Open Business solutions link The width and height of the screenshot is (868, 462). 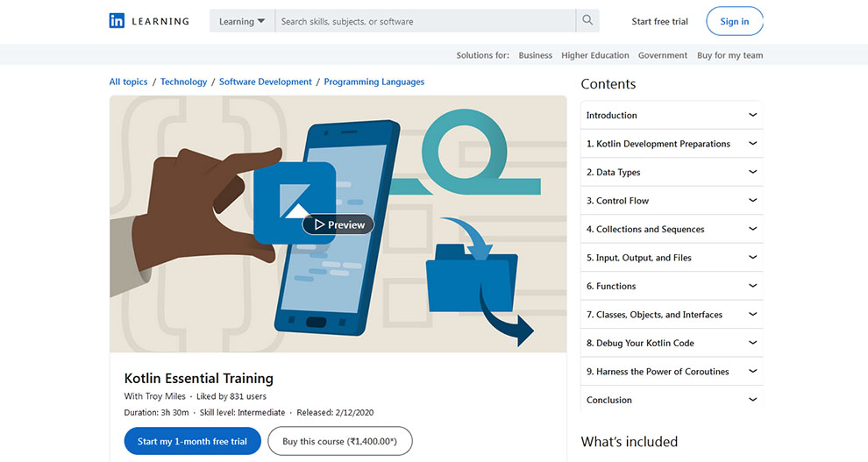[x=536, y=55]
